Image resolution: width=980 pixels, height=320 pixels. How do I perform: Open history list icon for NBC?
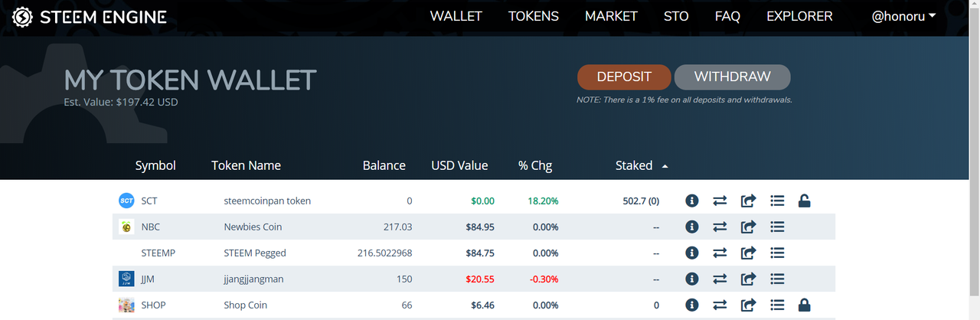pyautogui.click(x=777, y=227)
